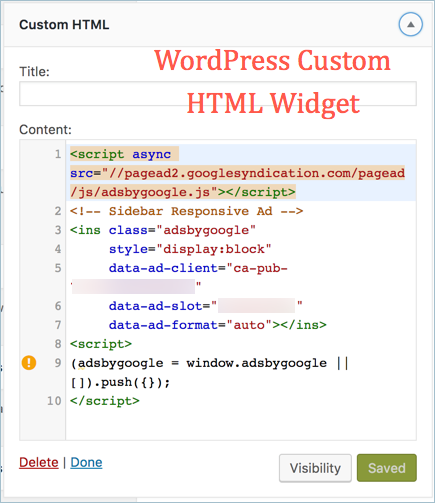Place cursor on '<script async' text
This screenshot has height=503, width=435.
[x=121, y=154]
